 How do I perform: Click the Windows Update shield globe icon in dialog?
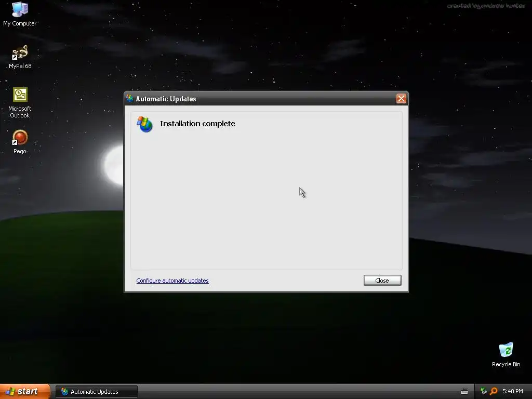point(145,124)
